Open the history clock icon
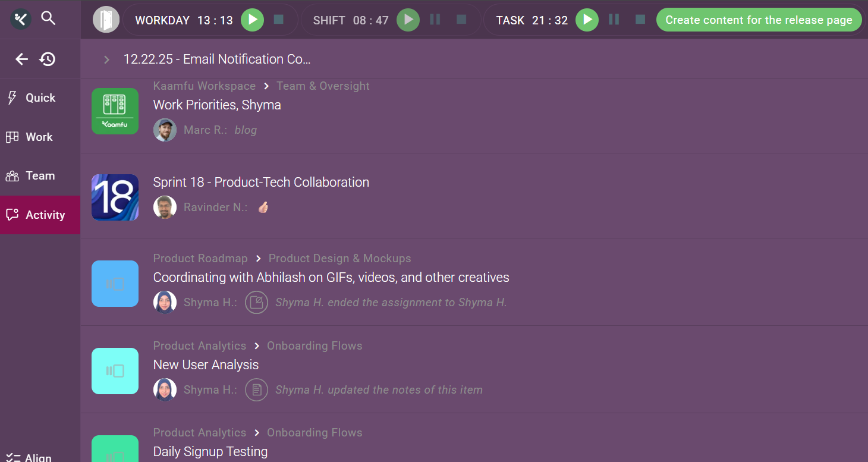This screenshot has width=868, height=462. tap(48, 59)
